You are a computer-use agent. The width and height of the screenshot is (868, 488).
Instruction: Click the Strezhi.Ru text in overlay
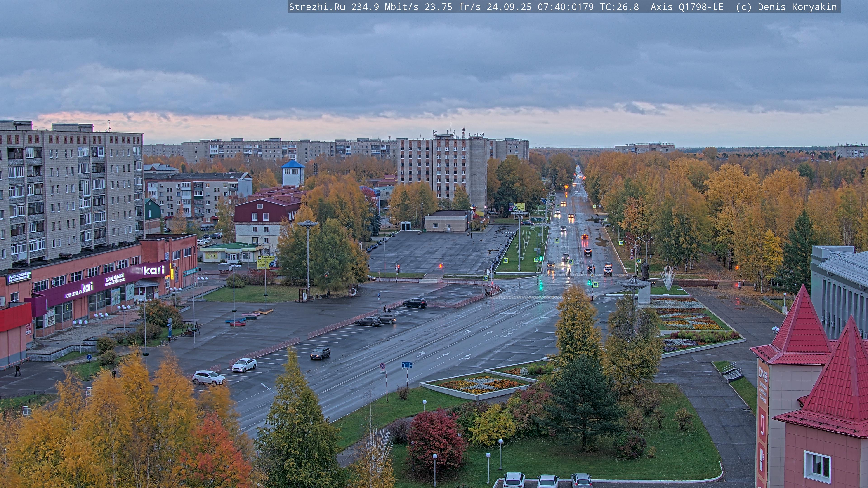(x=317, y=7)
